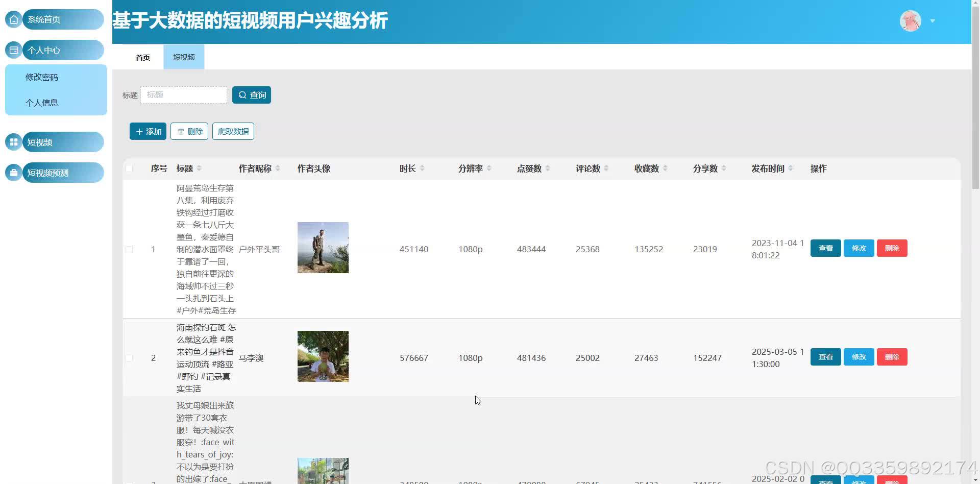980x484 pixels.
Task: Click the grid icon beside 短视频
Action: (14, 142)
